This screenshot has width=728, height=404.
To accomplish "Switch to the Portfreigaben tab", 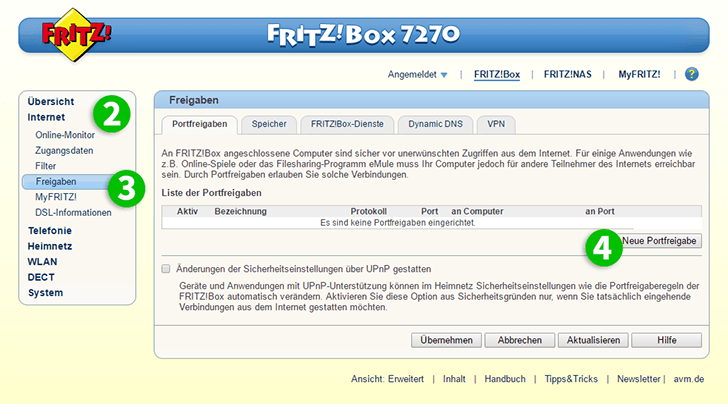I will (x=200, y=124).
